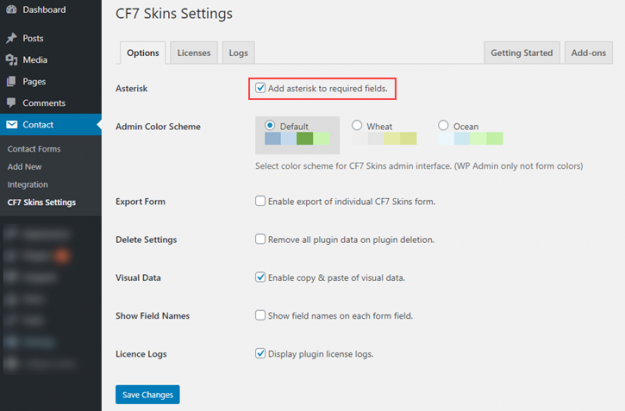
Task: Select the Wheat color scheme radio
Action: point(357,126)
